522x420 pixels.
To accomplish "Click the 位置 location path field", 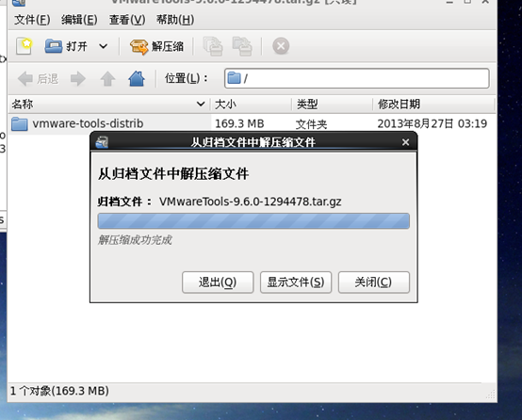I will pos(356,78).
